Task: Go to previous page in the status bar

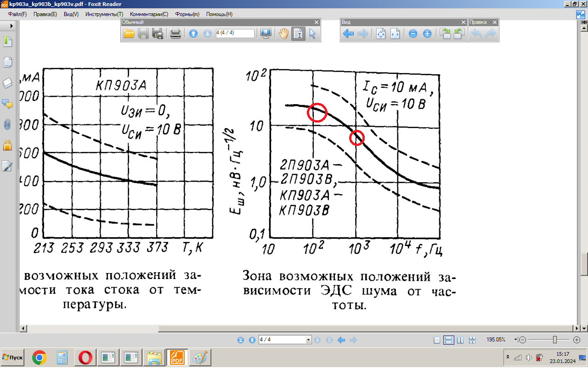Action: pyautogui.click(x=252, y=340)
